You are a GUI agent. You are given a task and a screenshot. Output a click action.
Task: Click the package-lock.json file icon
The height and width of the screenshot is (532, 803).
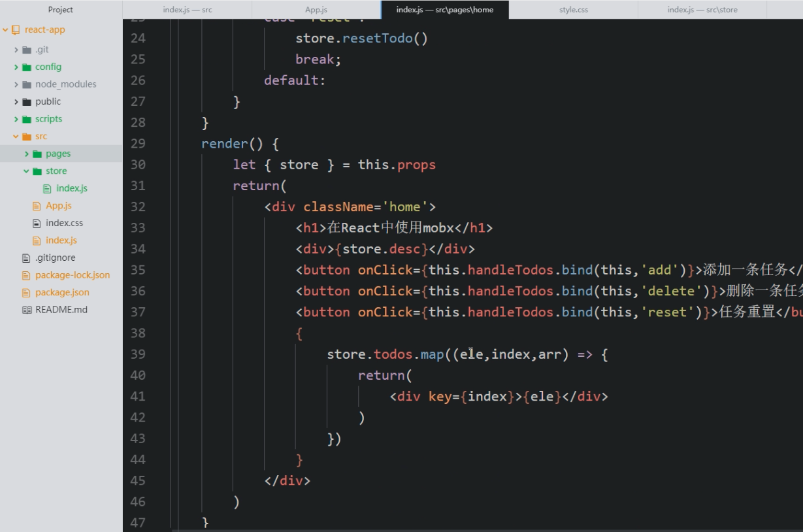pos(26,275)
